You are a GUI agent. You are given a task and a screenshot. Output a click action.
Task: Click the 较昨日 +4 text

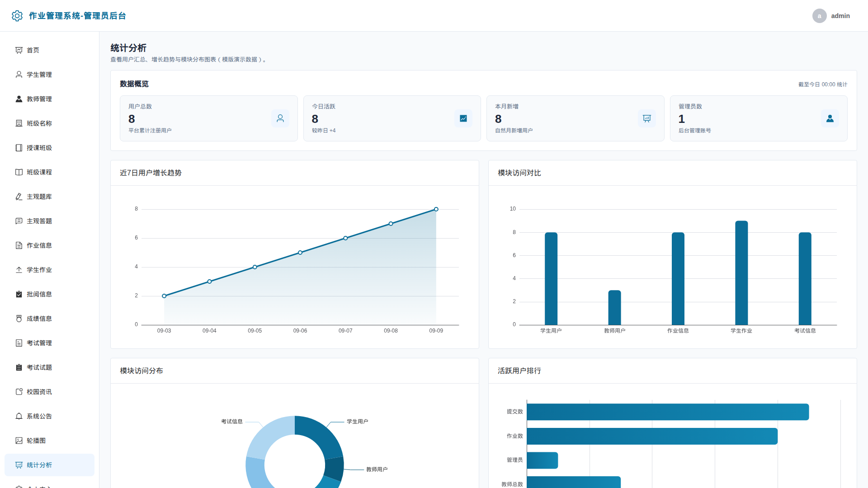point(324,131)
